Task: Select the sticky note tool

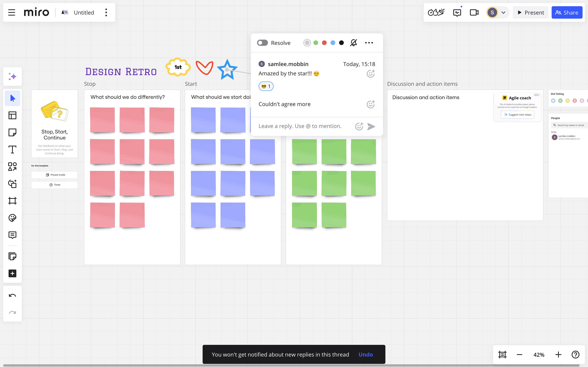Action: (x=12, y=132)
